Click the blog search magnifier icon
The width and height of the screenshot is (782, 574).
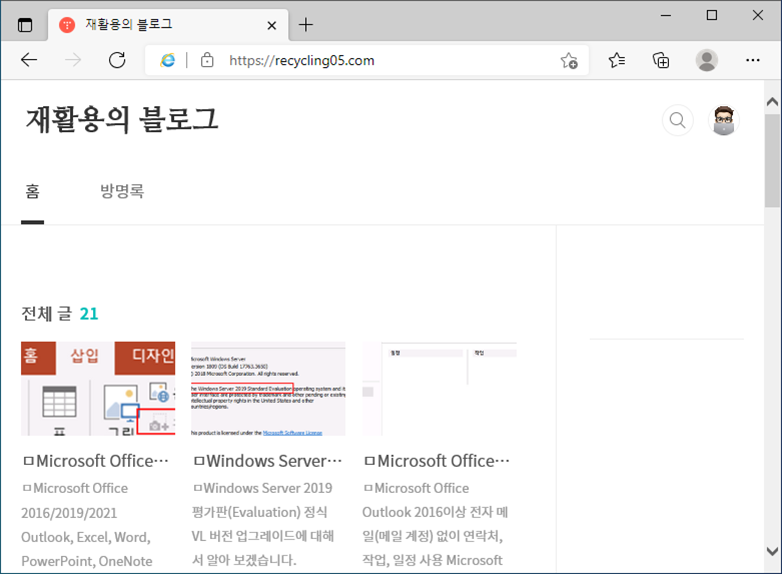677,120
